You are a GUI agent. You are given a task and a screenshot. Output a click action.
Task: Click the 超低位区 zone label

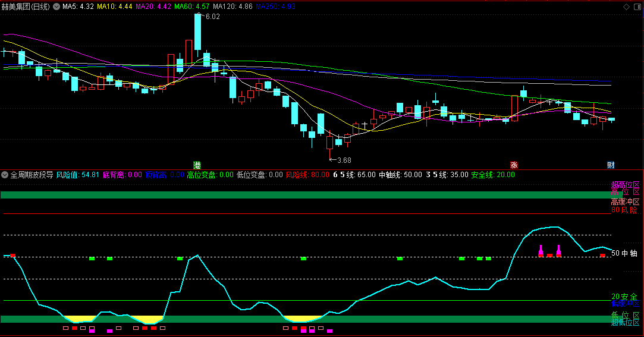(625, 323)
